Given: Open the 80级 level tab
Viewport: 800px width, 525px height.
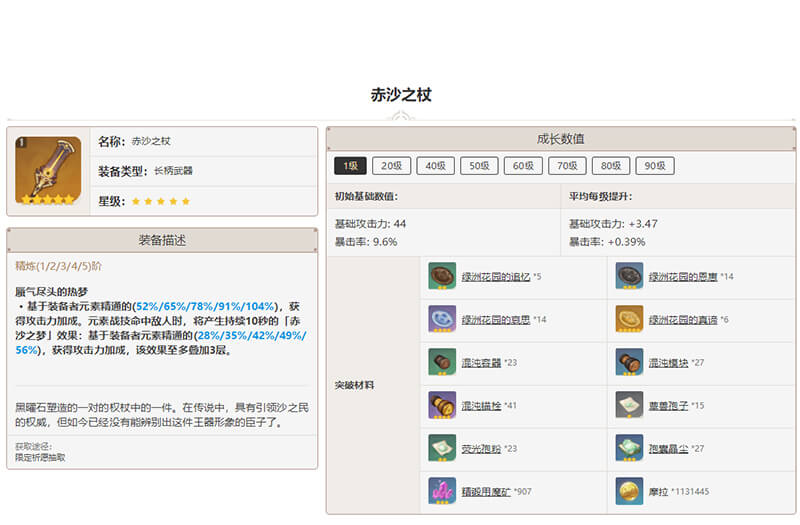Looking at the screenshot, I should tap(611, 166).
